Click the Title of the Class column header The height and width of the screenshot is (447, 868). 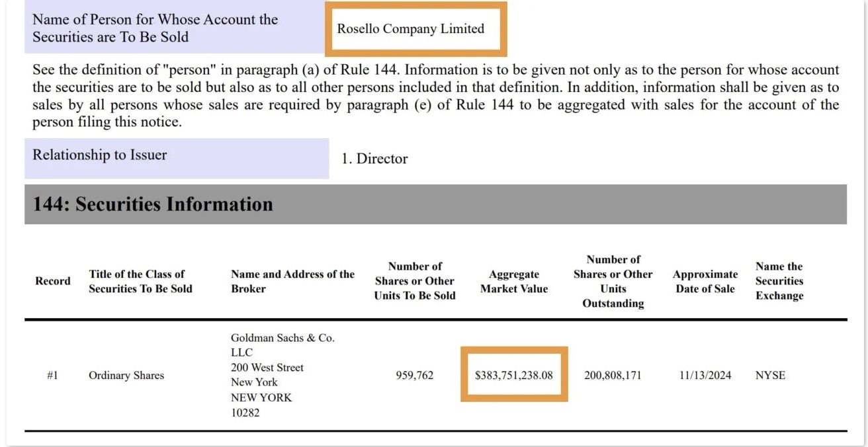(140, 281)
